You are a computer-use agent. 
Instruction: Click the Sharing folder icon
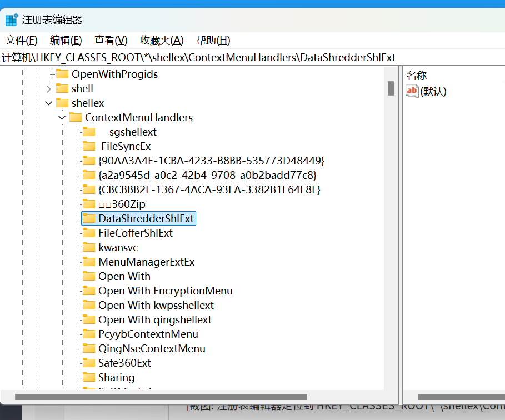click(89, 377)
